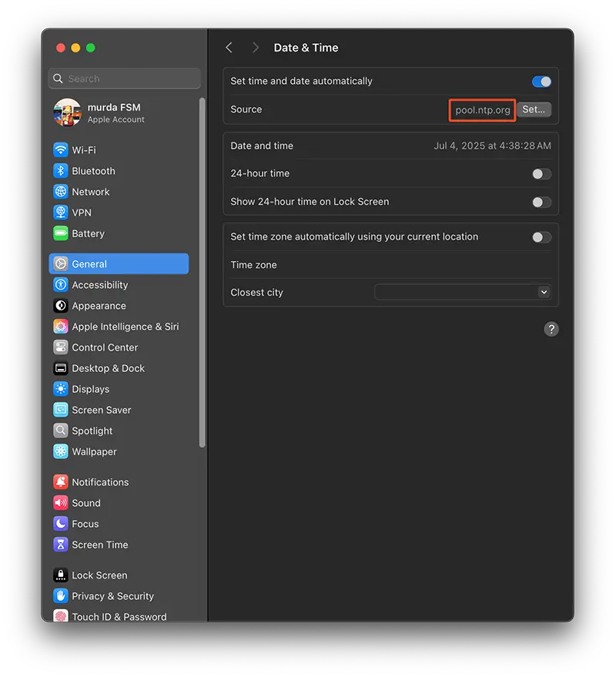Click the Source label
Viewport: 616px width, 677px height.
pyautogui.click(x=246, y=109)
